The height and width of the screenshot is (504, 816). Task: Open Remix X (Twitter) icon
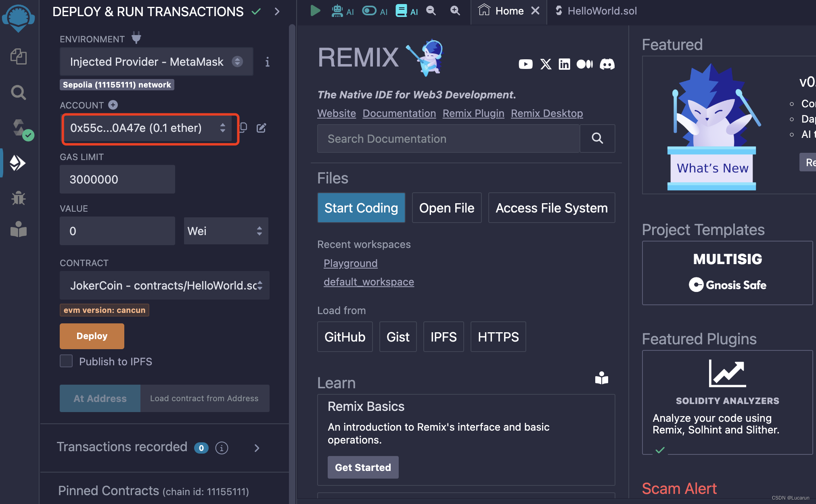546,64
